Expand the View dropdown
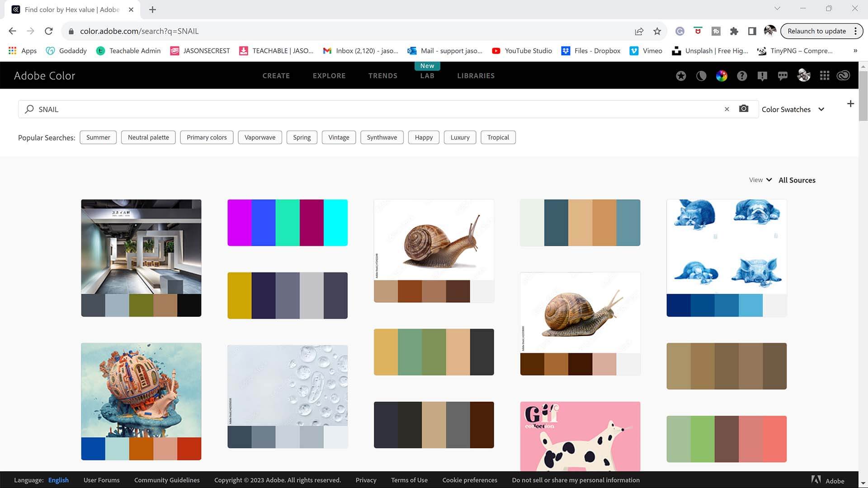The width and height of the screenshot is (868, 488). coord(760,180)
